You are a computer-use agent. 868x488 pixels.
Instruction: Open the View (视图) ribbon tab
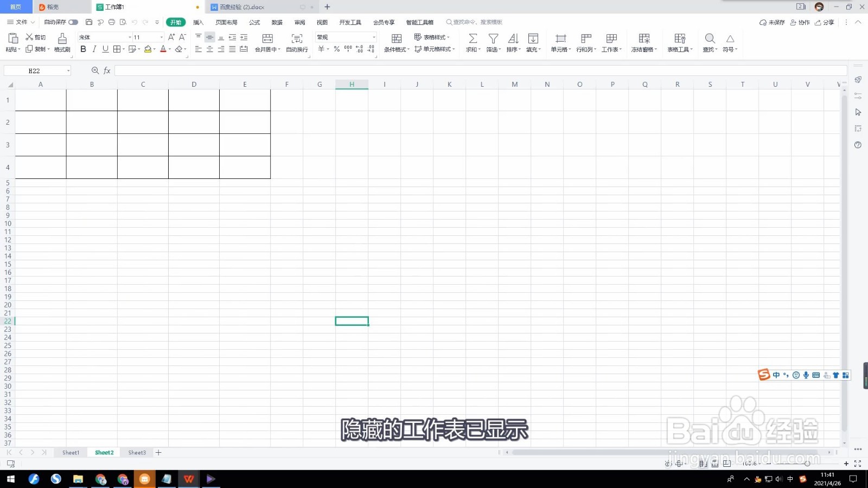322,22
